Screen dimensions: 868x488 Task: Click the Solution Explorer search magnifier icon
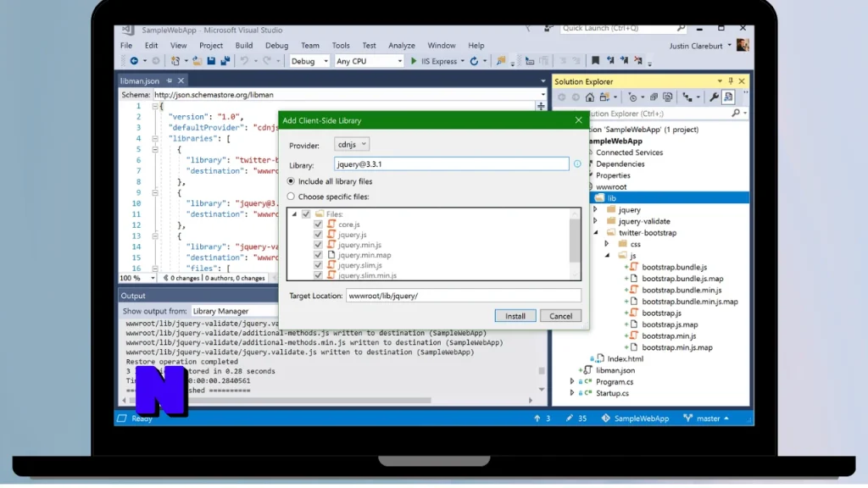click(736, 114)
